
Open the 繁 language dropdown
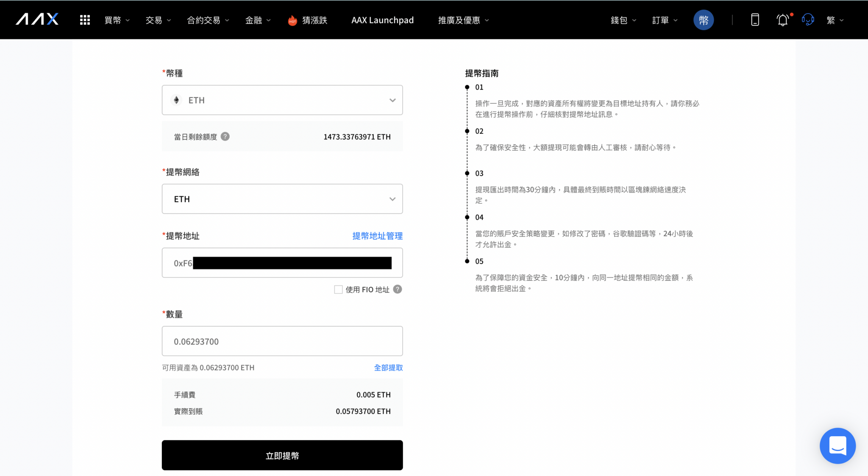[x=835, y=20]
